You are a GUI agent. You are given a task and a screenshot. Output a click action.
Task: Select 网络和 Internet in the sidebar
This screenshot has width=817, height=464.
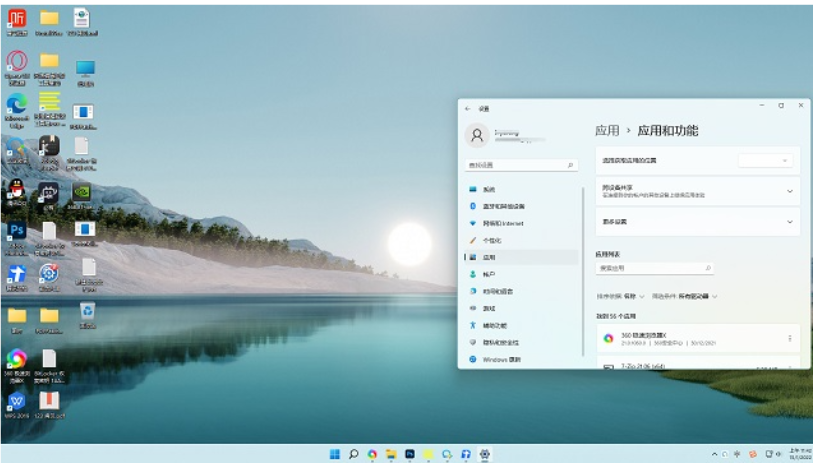pos(502,223)
